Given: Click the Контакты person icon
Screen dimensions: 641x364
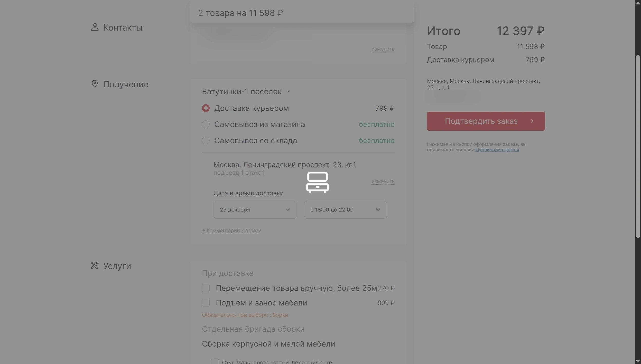Looking at the screenshot, I should coord(95,27).
